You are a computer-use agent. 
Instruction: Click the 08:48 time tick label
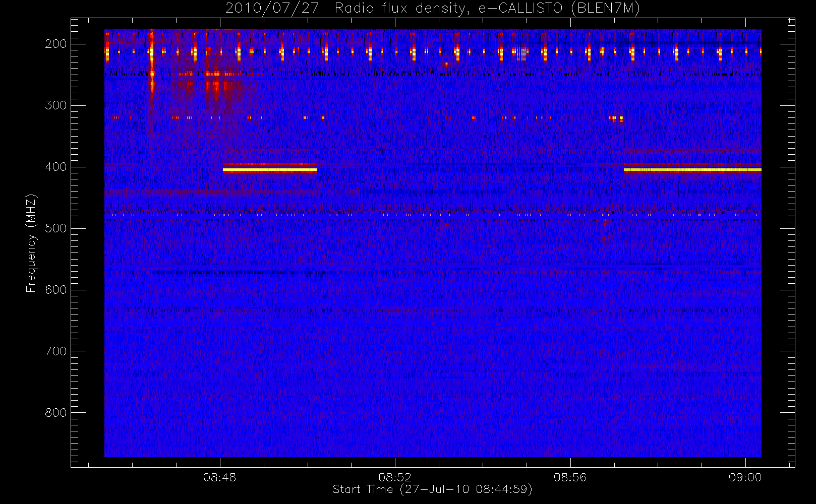click(219, 477)
